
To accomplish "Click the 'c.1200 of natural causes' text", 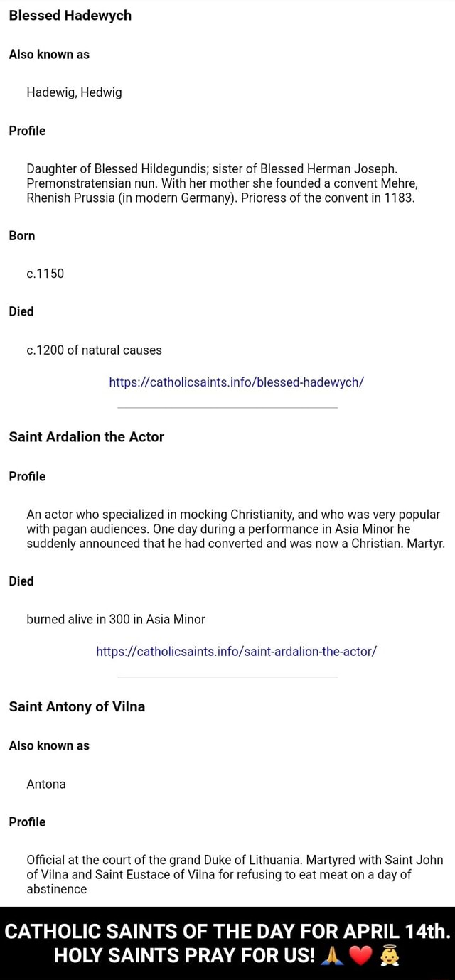I will tap(94, 350).
